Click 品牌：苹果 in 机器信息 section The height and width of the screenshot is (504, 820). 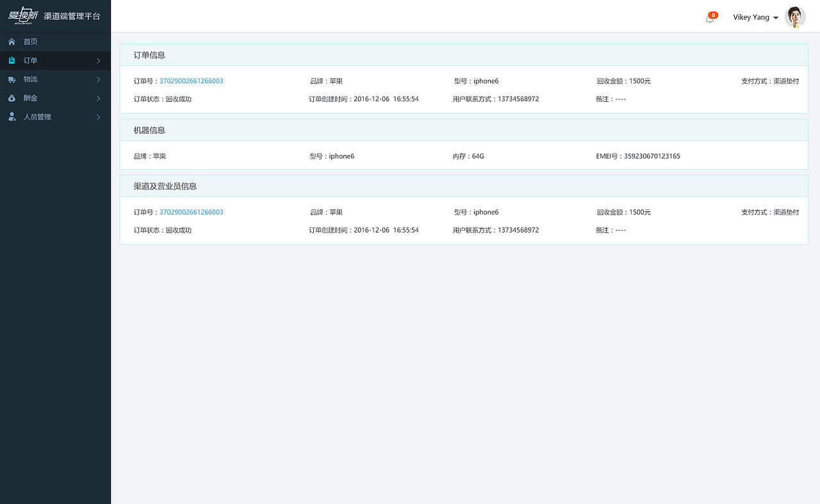point(150,156)
